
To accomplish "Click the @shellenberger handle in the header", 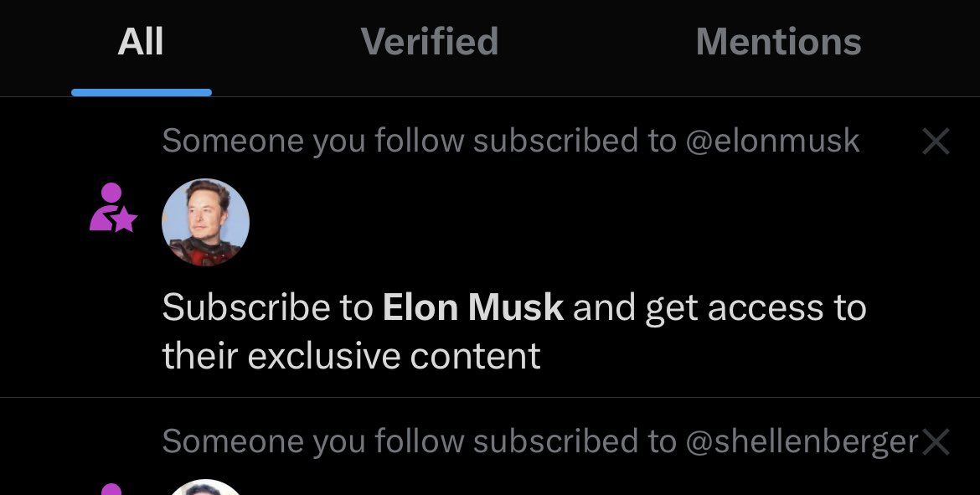I will click(x=802, y=441).
